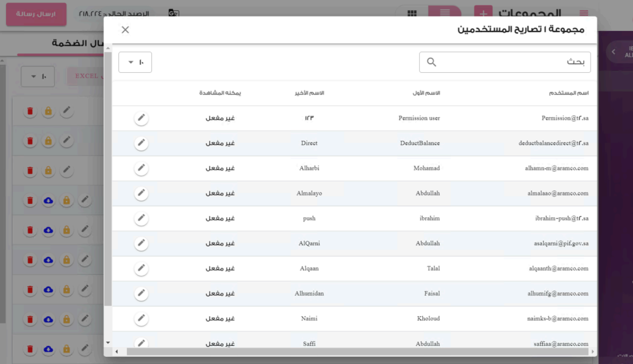Image resolution: width=633 pixels, height=364 pixels.
Task: Click first name "DeductBalance"
Action: tap(420, 143)
